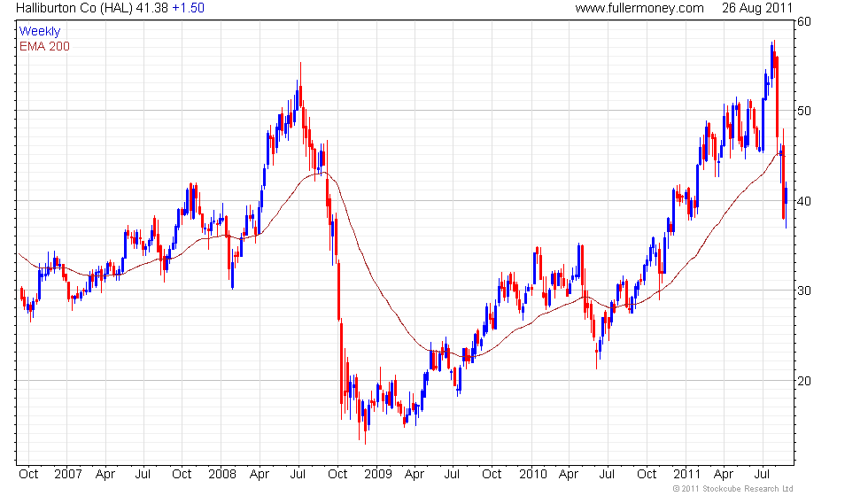Click the 30 price axis label
868x496 pixels.
tap(804, 291)
